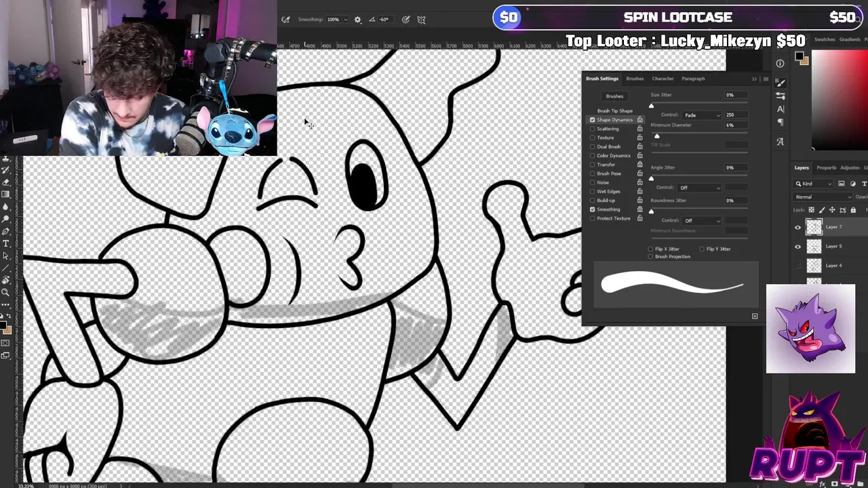This screenshot has width=868, height=488.
Task: Enable Noise checkbox
Action: [593, 182]
